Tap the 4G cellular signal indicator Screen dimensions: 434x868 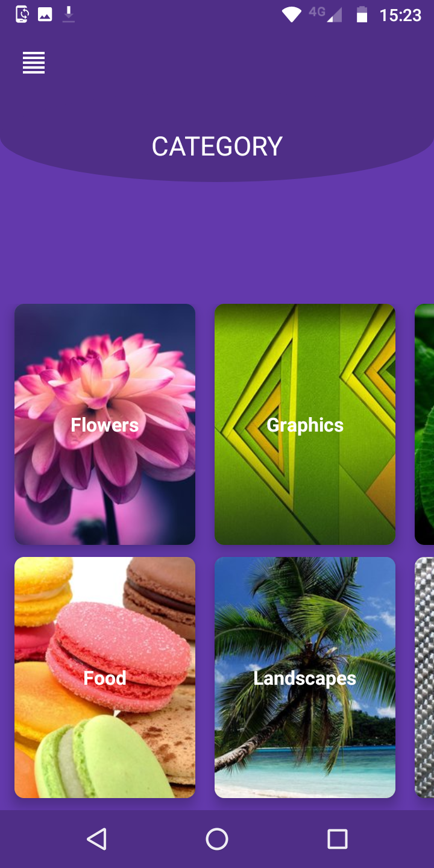coord(325,14)
